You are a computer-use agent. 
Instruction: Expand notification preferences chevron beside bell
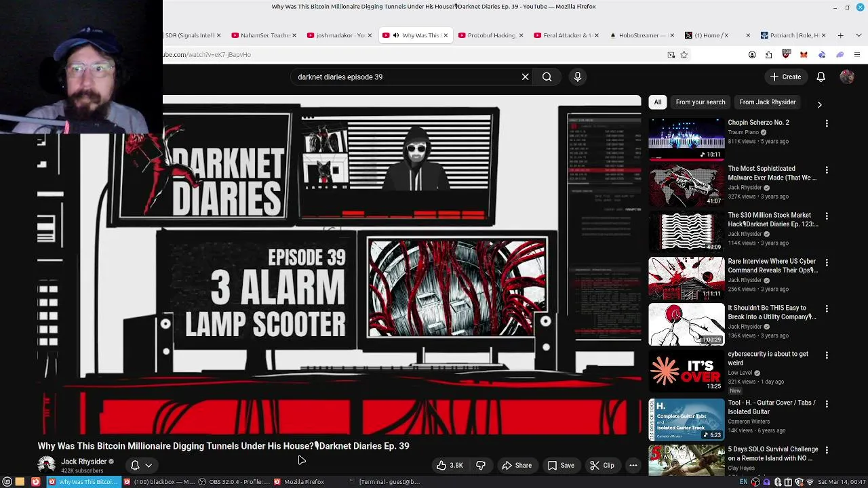point(149,466)
